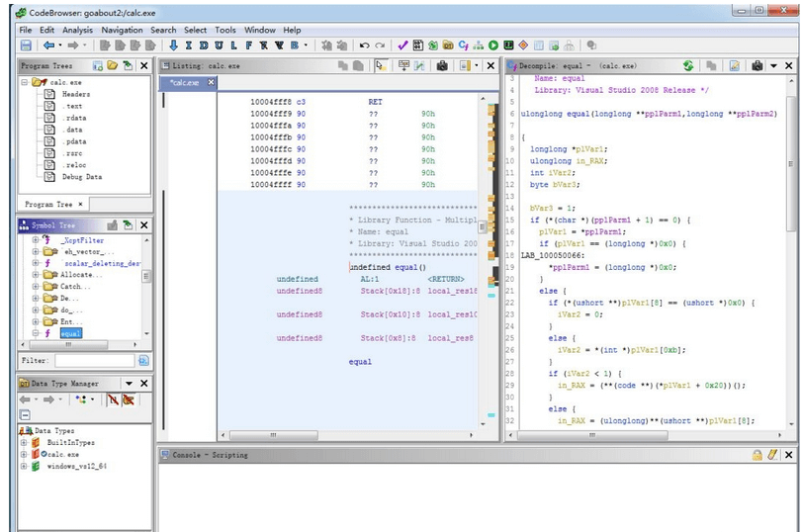
Task: Re-decompile using the green refresh icon
Action: (688, 65)
